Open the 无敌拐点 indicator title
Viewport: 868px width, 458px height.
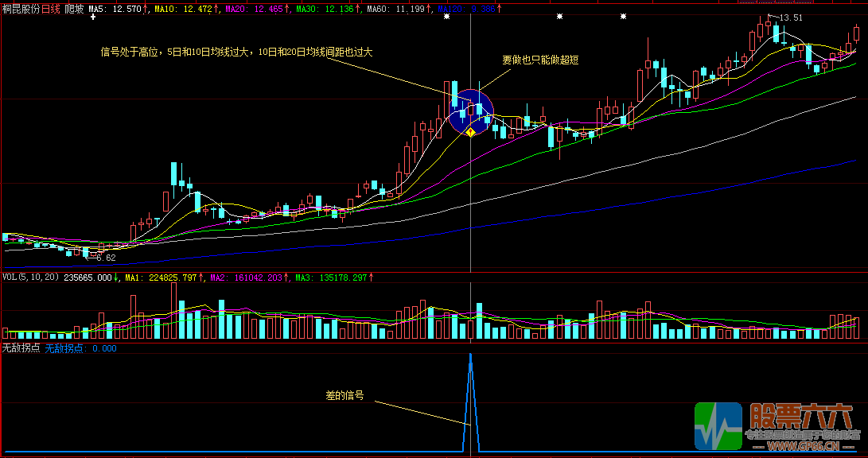21,348
